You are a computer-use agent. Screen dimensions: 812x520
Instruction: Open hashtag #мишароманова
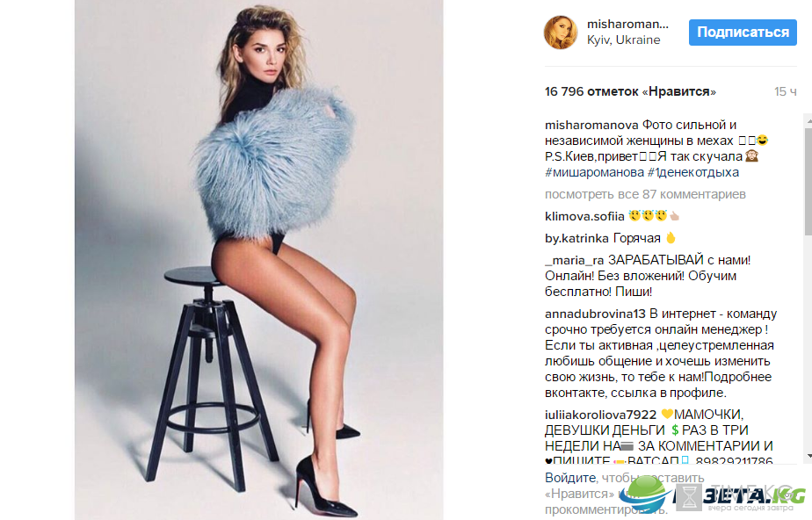point(594,172)
